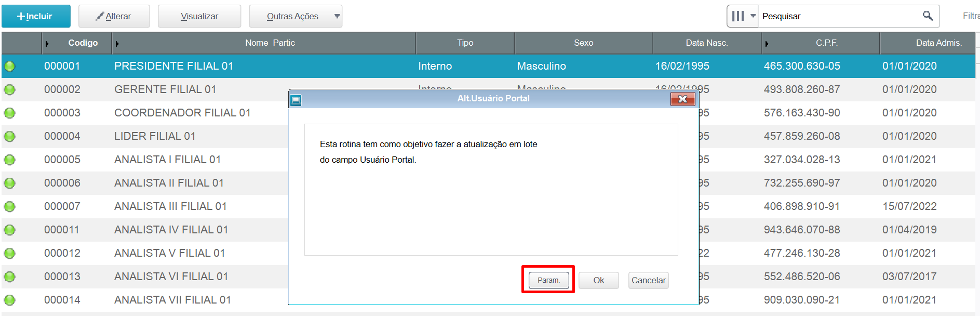Click green status icon for 000006
The width and height of the screenshot is (980, 316).
10,183
